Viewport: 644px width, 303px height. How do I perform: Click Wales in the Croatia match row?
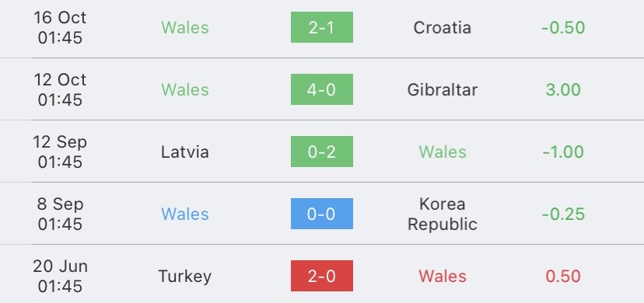(185, 27)
